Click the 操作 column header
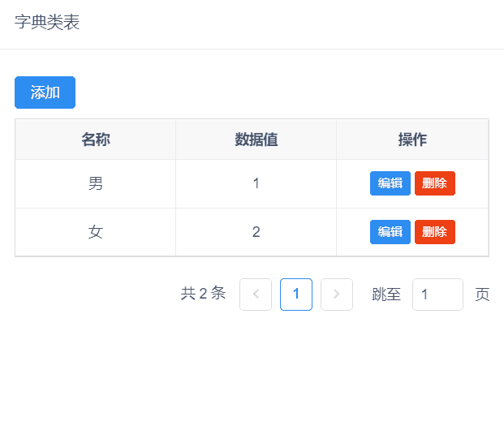Screen dimensions: 504x430 (412, 140)
